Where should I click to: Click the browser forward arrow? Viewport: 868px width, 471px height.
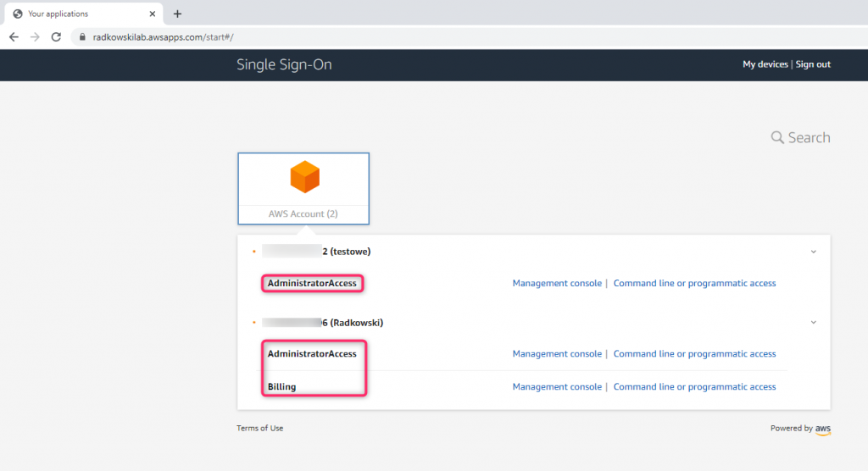(35, 37)
